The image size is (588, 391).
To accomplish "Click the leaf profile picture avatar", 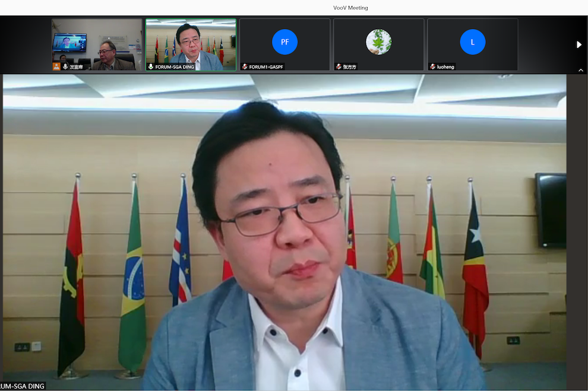I will (x=378, y=42).
